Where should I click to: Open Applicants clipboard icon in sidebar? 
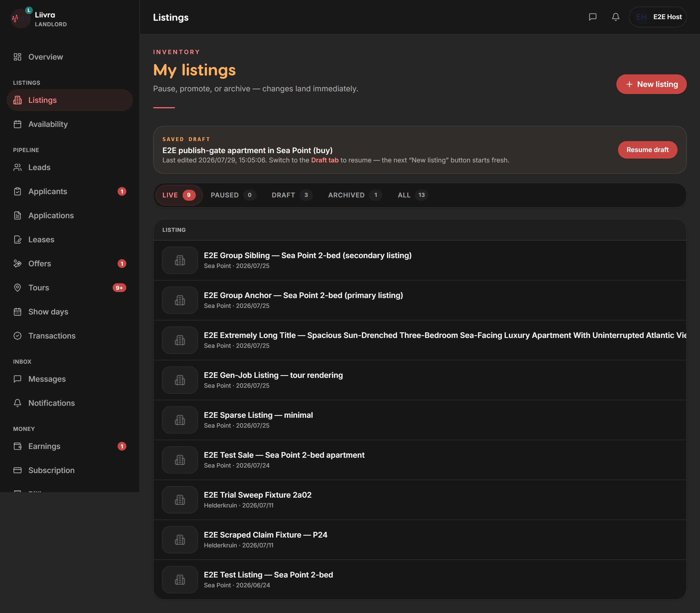[x=17, y=191]
